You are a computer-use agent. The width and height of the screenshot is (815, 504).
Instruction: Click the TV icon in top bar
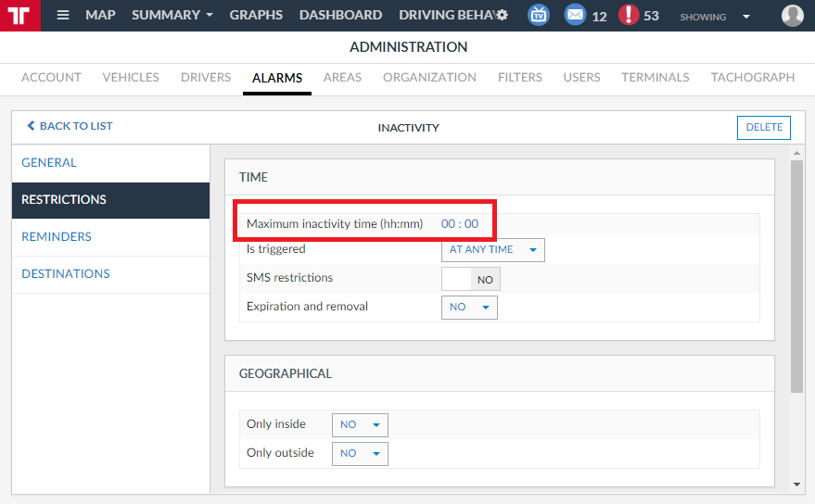click(x=538, y=16)
